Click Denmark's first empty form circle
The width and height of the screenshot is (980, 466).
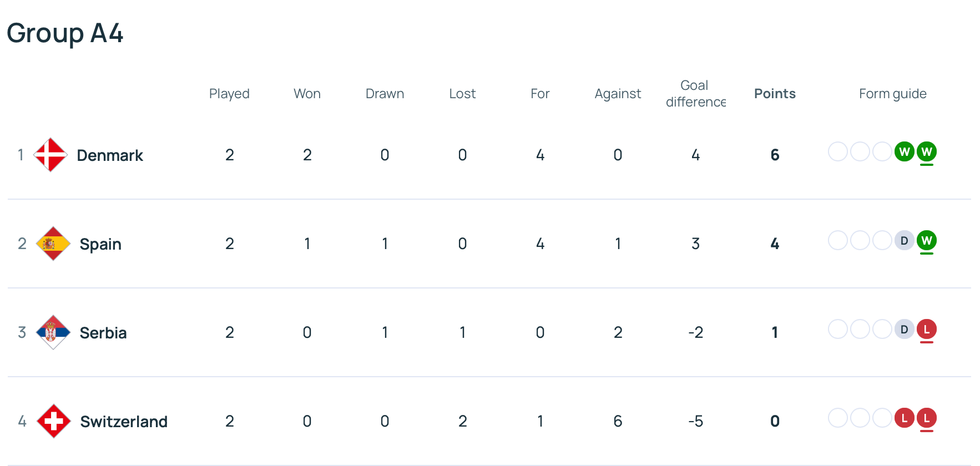point(838,151)
